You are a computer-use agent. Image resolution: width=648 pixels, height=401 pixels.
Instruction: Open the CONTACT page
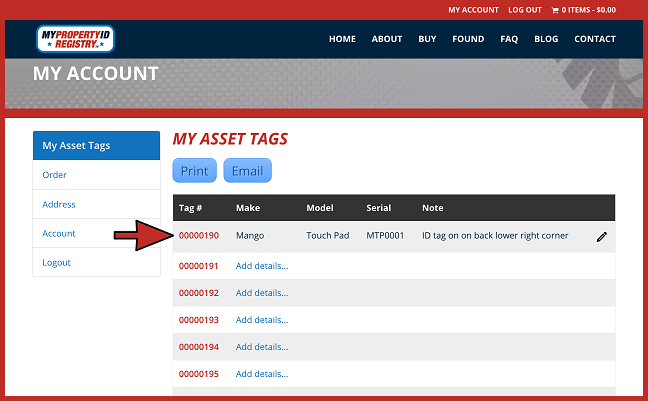point(595,40)
